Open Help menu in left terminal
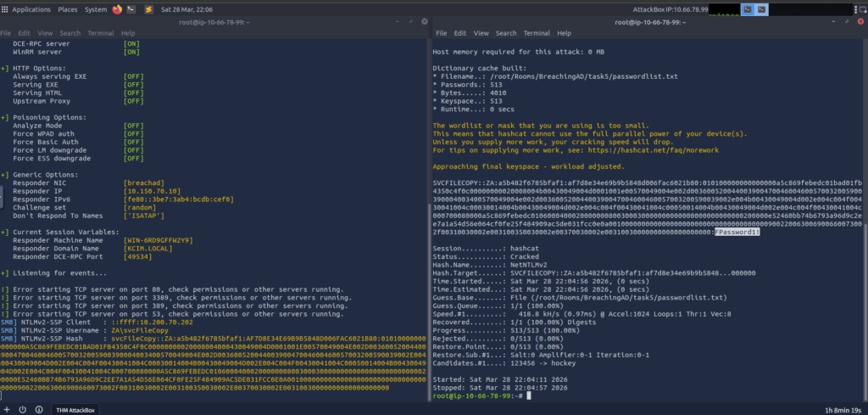Screen dimensions: 868x415 [x=128, y=33]
